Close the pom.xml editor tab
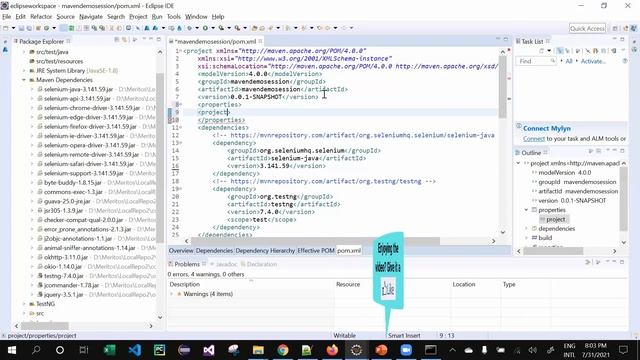This screenshot has width=640, height=360. pos(260,41)
